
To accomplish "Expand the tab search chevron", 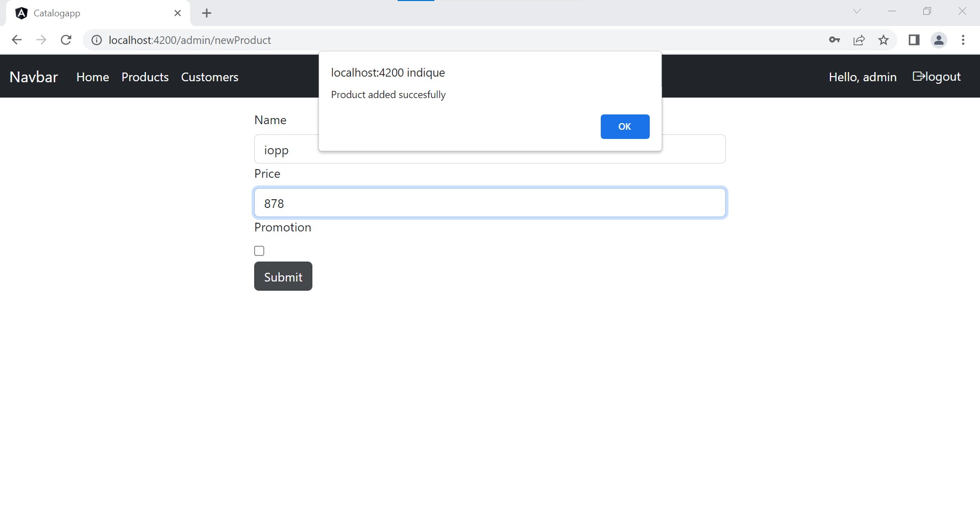I will 857,11.
